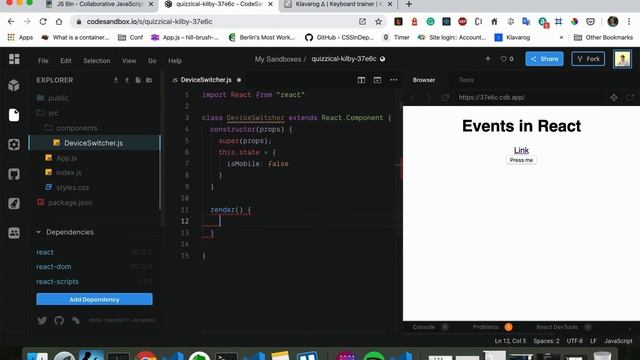Open the CodeSandbox dashboard grid icon
The height and width of the screenshot is (360, 640).
[14, 59]
